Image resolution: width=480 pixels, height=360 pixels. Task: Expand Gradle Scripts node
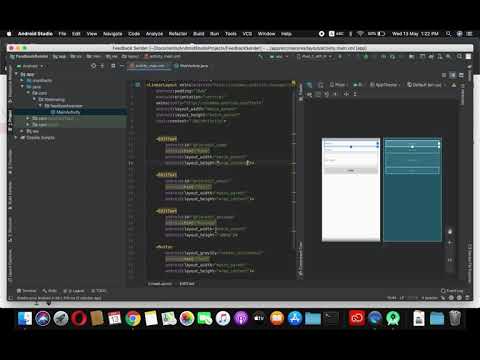coord(16,138)
